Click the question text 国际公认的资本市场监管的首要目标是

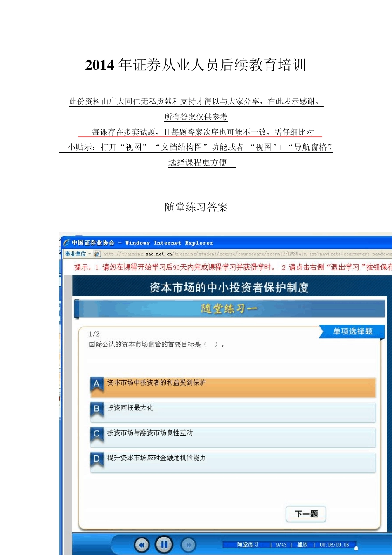click(x=157, y=344)
